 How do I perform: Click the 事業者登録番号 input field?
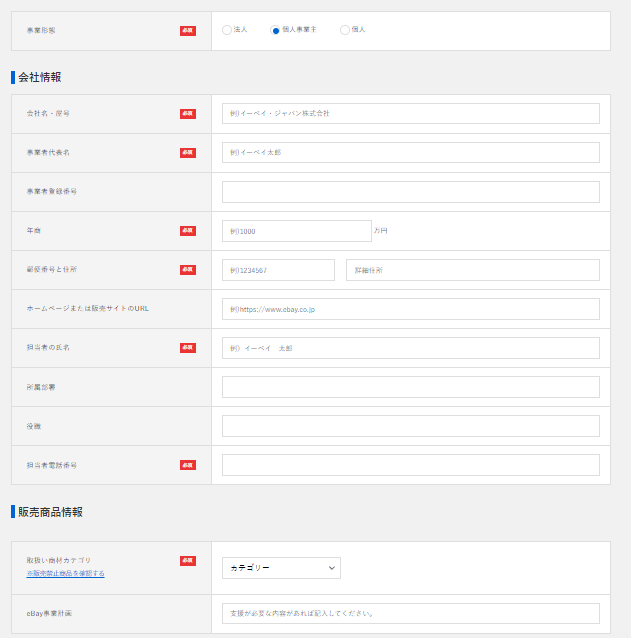point(410,192)
